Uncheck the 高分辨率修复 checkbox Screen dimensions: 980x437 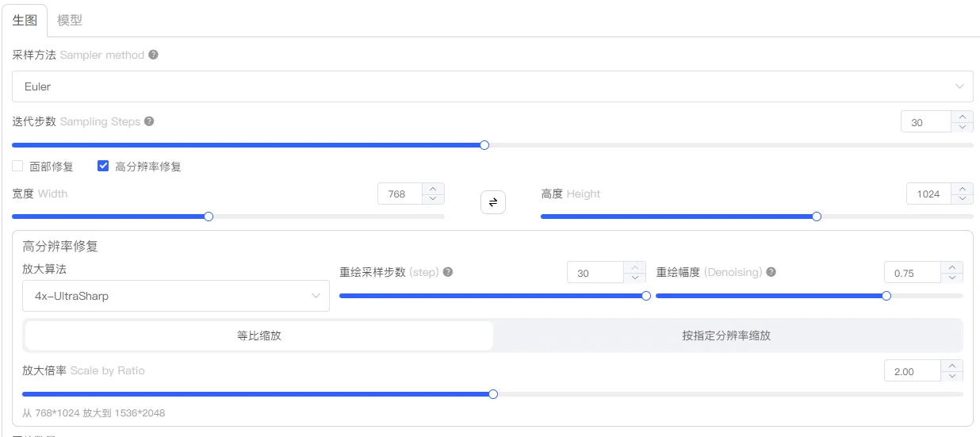click(103, 167)
